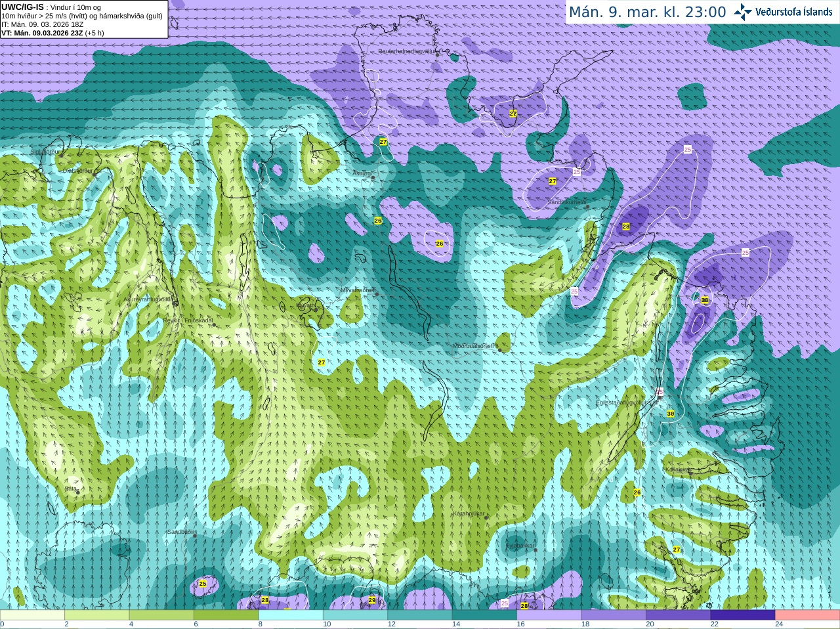
Task: Select the 10–12 m/s turquoise legend swatch
Action: pos(356,615)
